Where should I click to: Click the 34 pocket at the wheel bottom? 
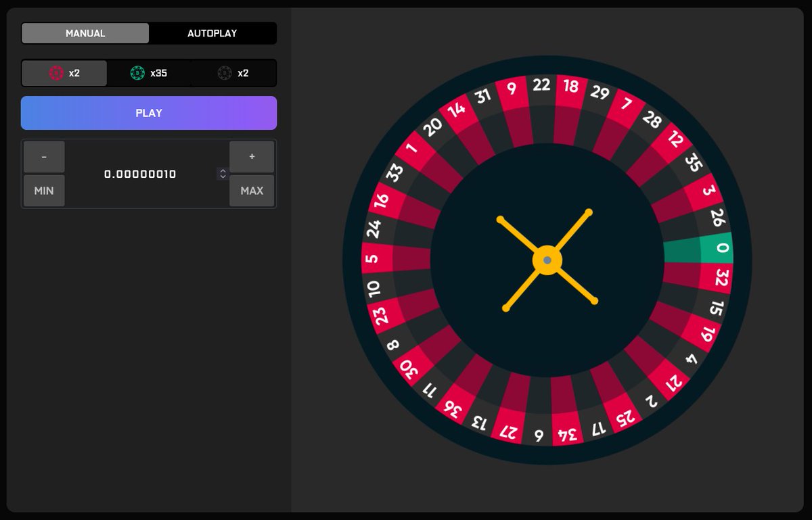[567, 433]
